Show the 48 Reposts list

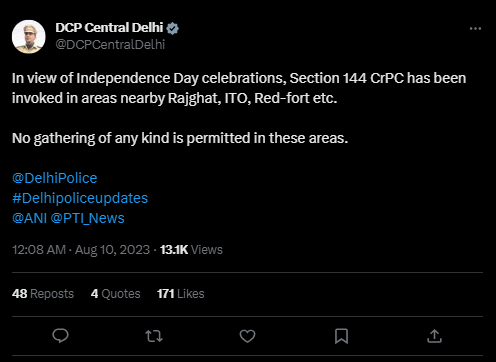(43, 294)
